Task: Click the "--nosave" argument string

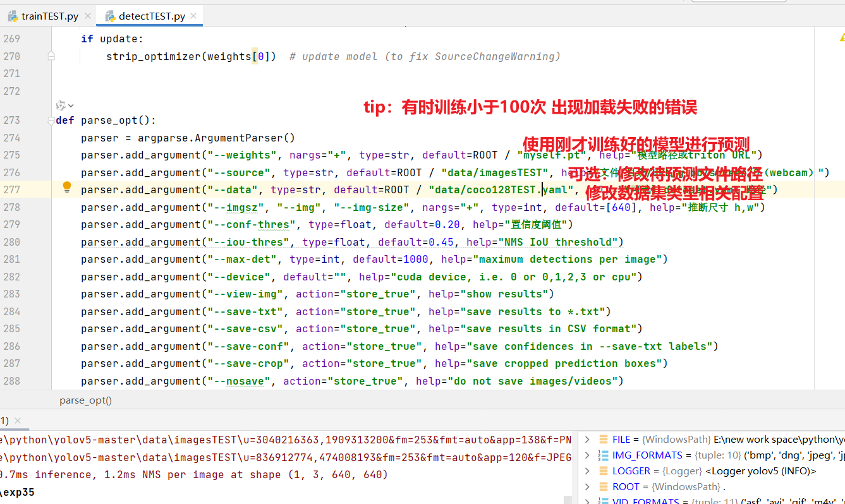Action: (239, 381)
